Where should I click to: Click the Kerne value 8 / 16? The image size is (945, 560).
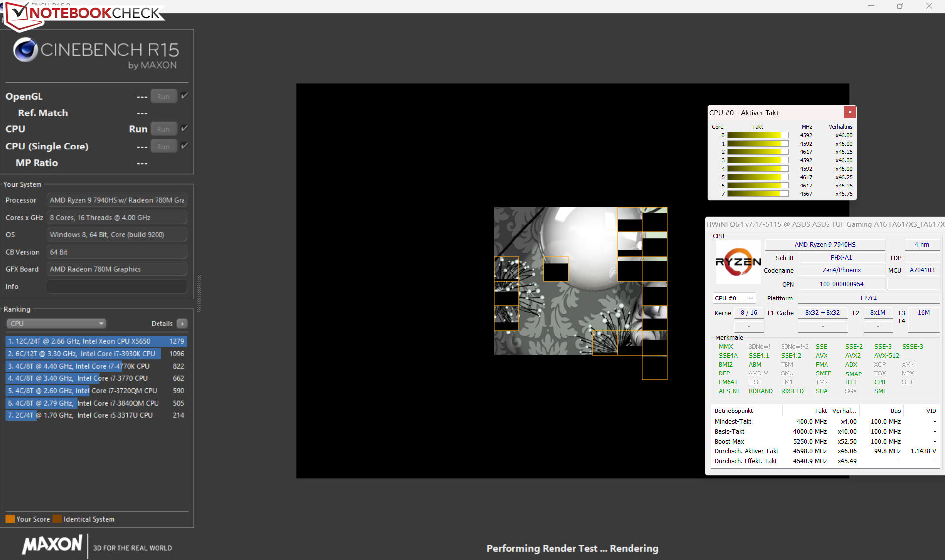click(749, 313)
